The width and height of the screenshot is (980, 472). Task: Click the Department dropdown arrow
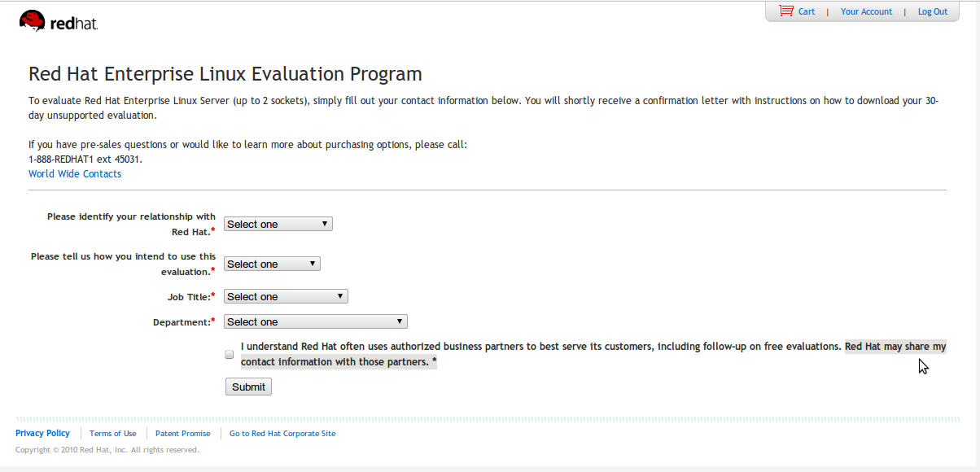tap(400, 321)
